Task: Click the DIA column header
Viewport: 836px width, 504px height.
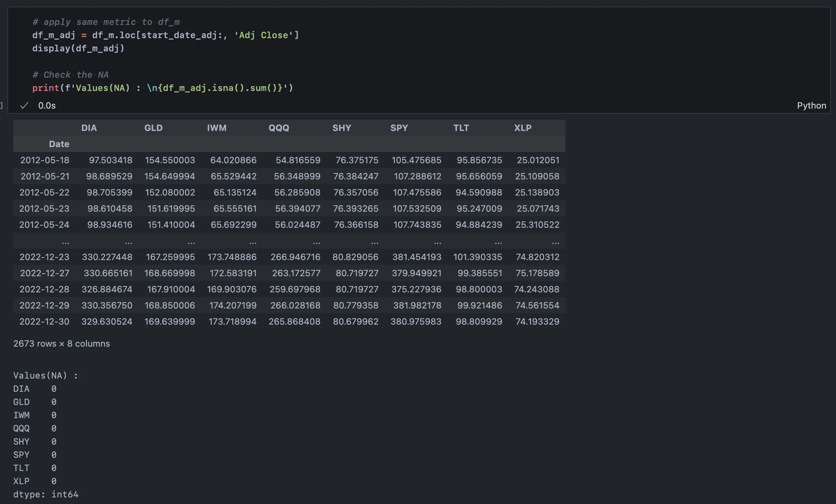Action: click(89, 128)
